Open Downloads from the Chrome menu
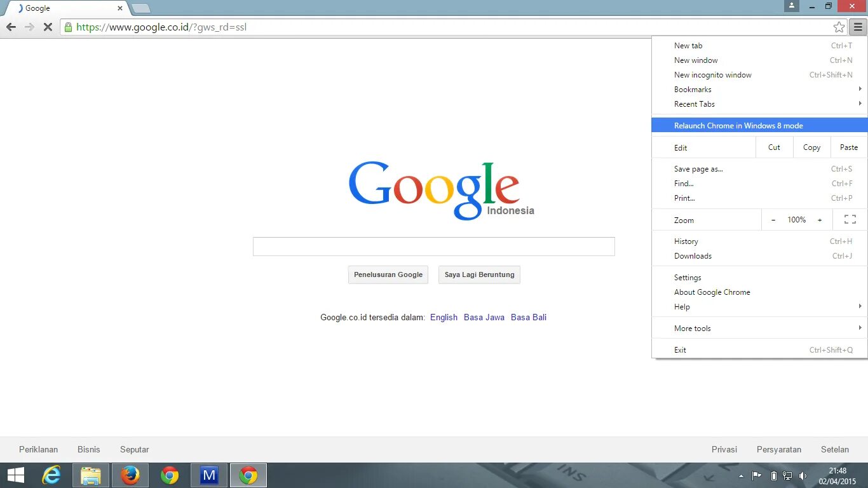868x488 pixels. [x=760, y=256]
